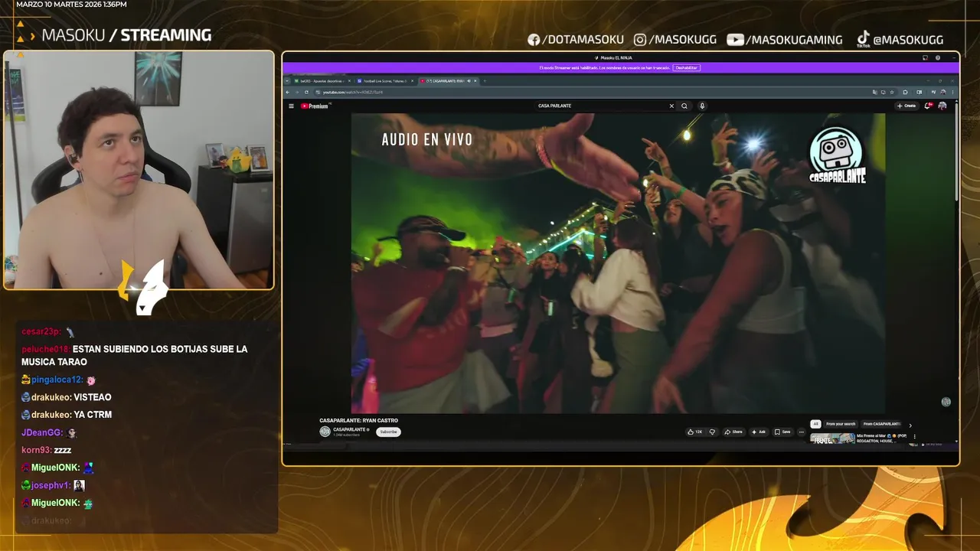Screen dimensions: 980x551
Task: Open the browser extensions icon
Action: coord(905,92)
